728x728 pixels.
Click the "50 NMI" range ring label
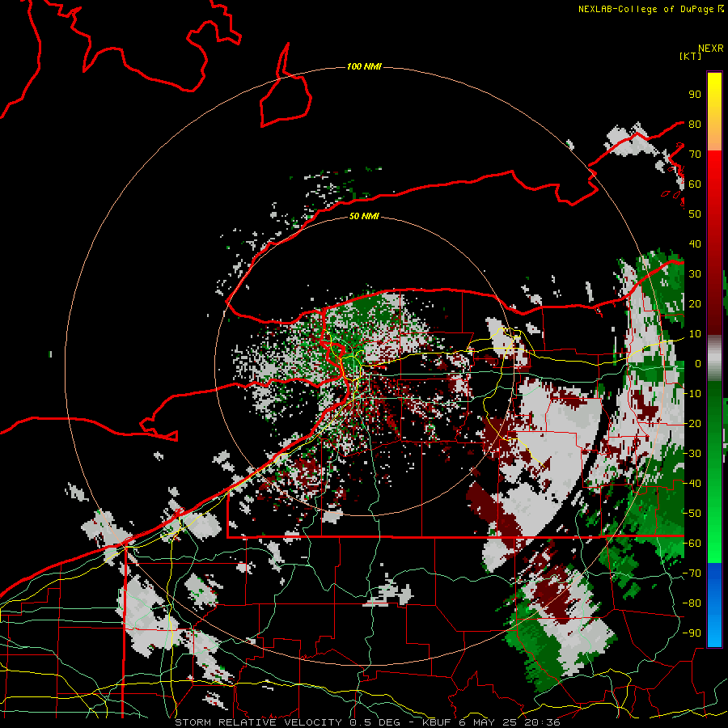[x=364, y=216]
